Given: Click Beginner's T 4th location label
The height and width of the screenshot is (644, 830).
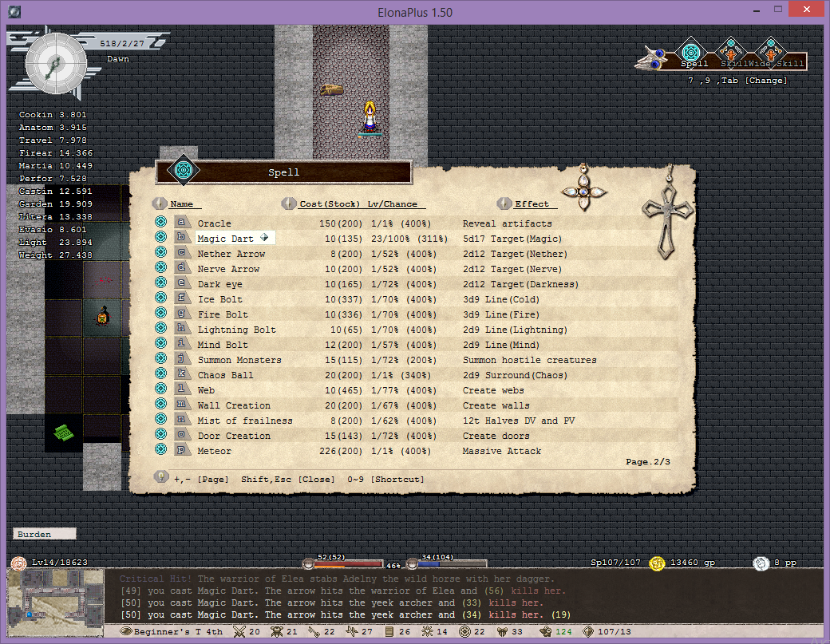Looking at the screenshot, I should 179,631.
